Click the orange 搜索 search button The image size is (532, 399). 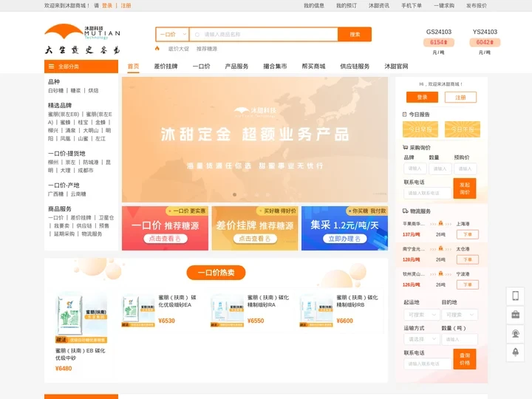[x=355, y=34]
